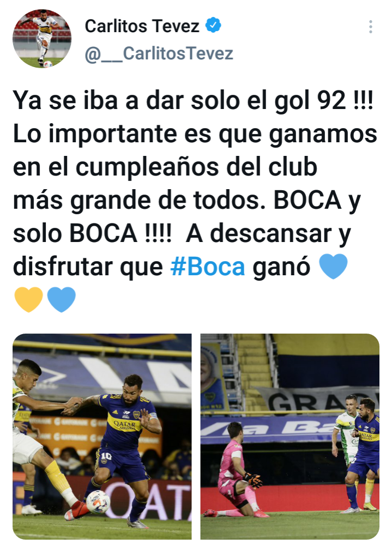This screenshot has height=544, width=392.
Task: Click the soccer ball in the left photo
Action: tap(98, 501)
